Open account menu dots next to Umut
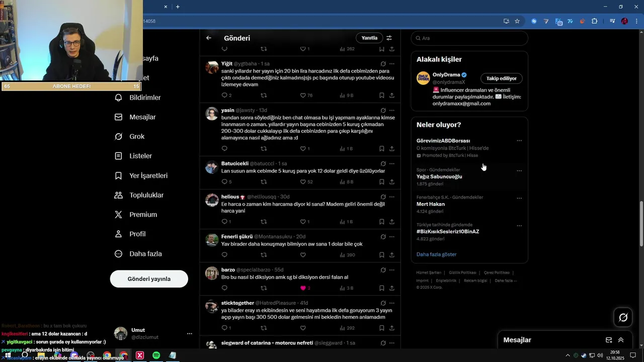The width and height of the screenshot is (644, 362). [x=190, y=333]
